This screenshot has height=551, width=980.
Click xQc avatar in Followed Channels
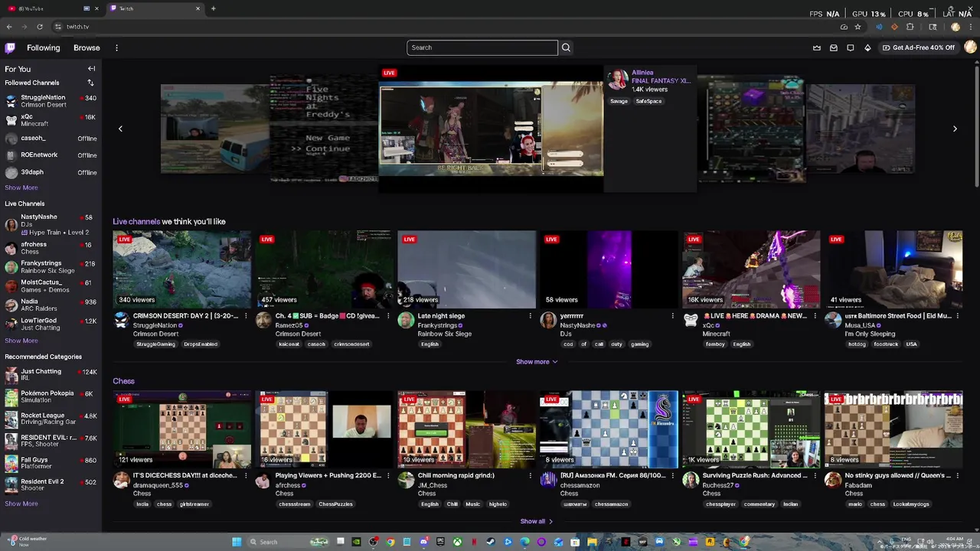(11, 120)
